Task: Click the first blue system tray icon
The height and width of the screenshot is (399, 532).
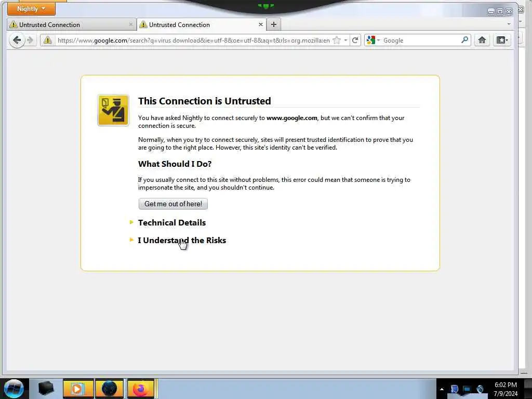Action: [455, 389]
